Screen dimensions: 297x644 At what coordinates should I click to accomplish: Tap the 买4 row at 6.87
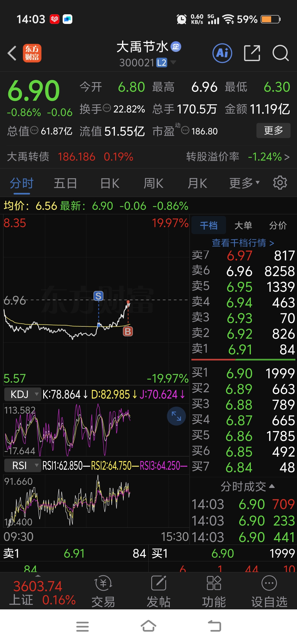tap(243, 420)
